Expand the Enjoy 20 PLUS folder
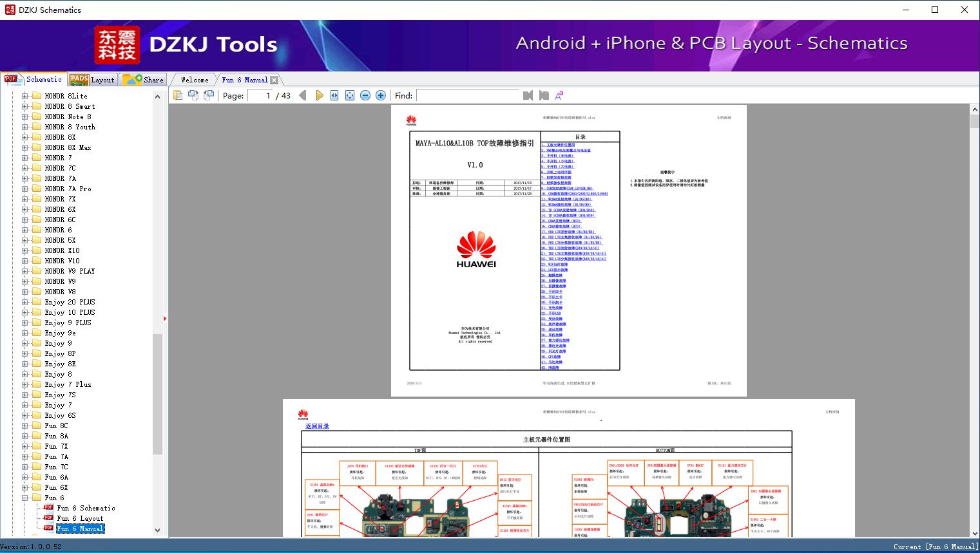 tap(25, 302)
